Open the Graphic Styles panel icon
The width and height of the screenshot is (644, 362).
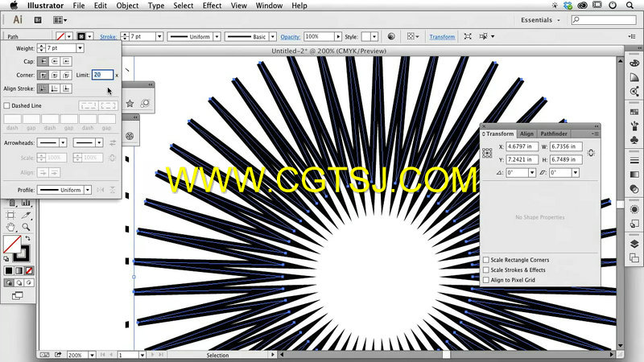coord(634,224)
